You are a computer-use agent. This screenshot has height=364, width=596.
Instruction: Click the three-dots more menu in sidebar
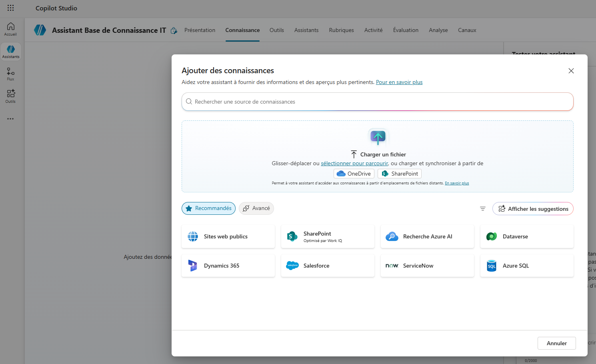[x=10, y=119]
